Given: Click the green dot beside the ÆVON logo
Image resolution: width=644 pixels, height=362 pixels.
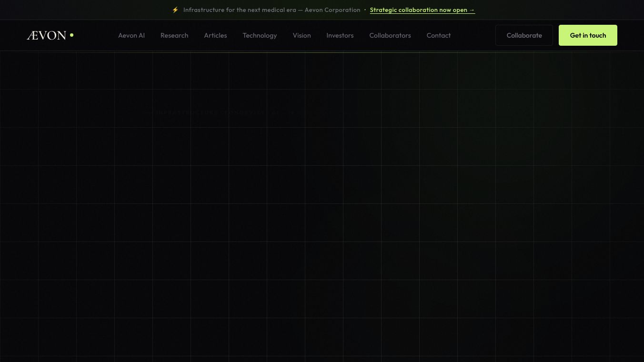Looking at the screenshot, I should pyautogui.click(x=71, y=35).
